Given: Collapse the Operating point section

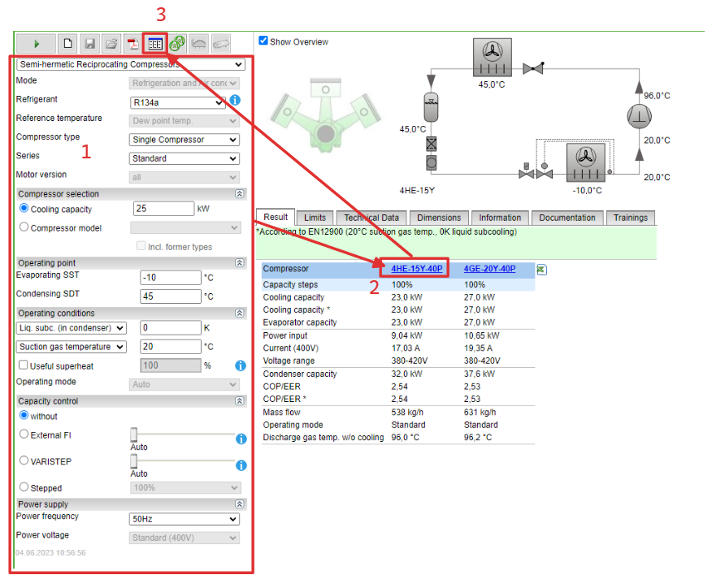Looking at the screenshot, I should (239, 263).
